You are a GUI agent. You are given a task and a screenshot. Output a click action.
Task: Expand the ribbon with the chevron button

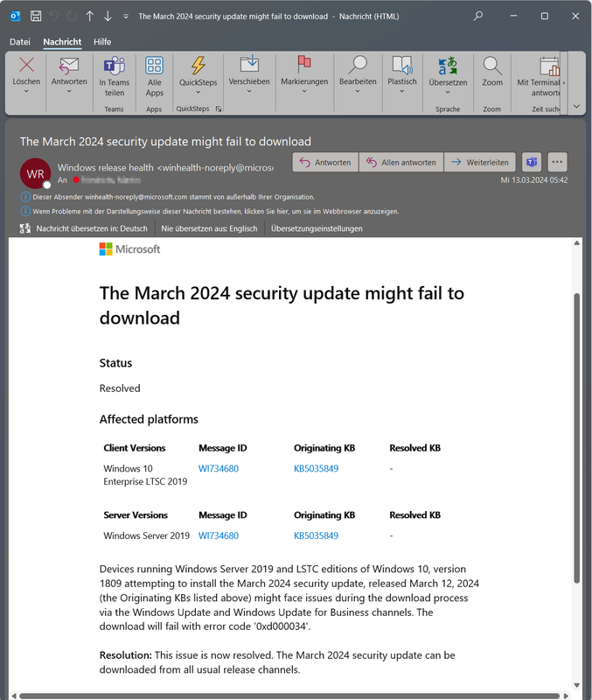(576, 106)
